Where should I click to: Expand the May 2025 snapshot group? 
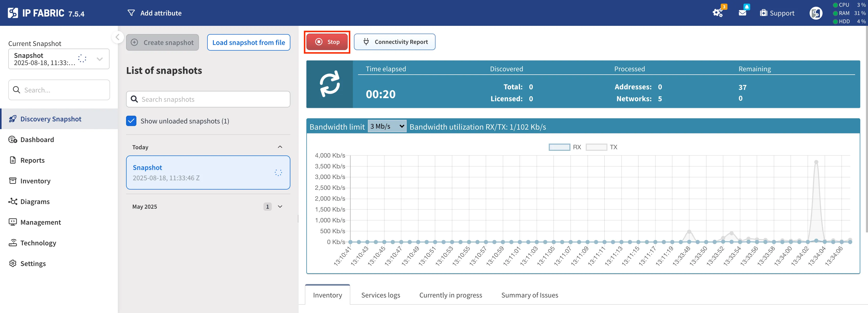coord(280,207)
